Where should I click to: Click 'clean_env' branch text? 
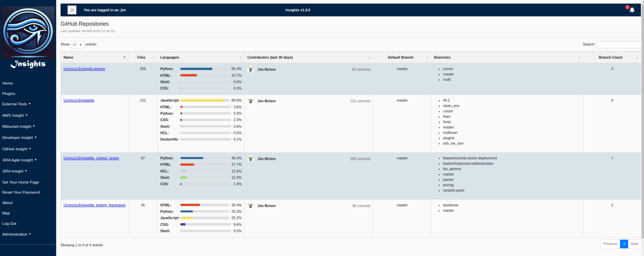[451, 106]
